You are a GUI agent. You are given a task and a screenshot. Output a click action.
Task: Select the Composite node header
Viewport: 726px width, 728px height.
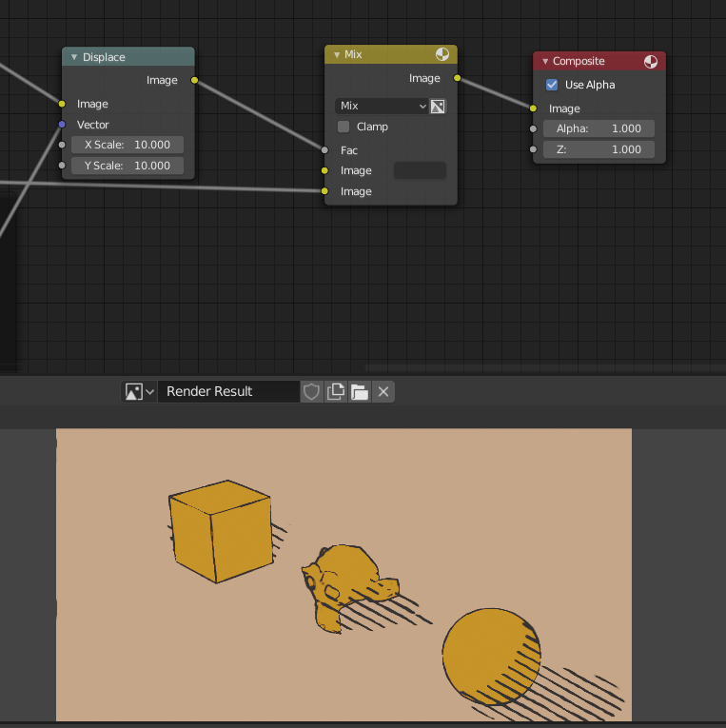(599, 61)
